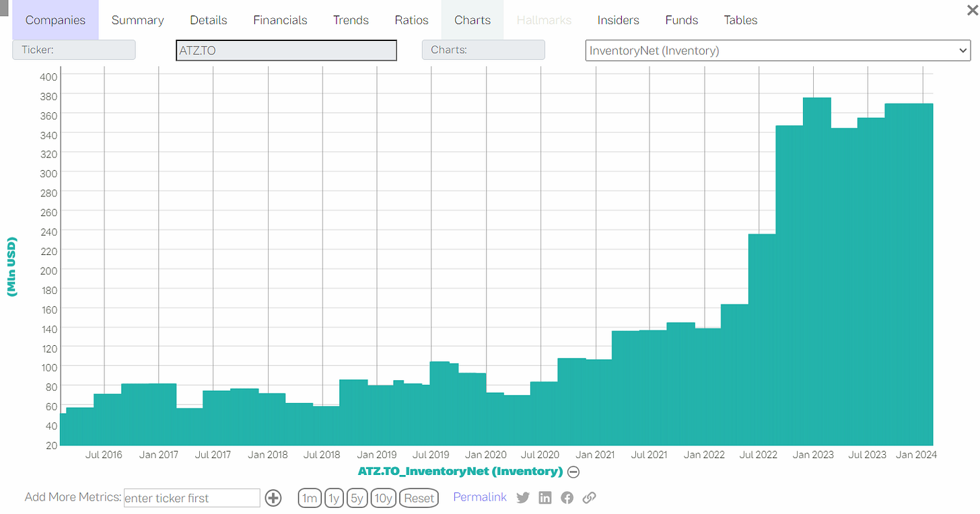Viewport: 980px width, 514px height.
Task: Add another metric with the plus icon
Action: (x=273, y=498)
